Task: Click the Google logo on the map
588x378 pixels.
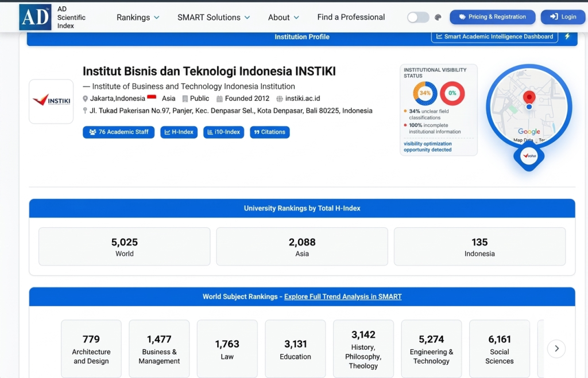Action: click(x=529, y=131)
